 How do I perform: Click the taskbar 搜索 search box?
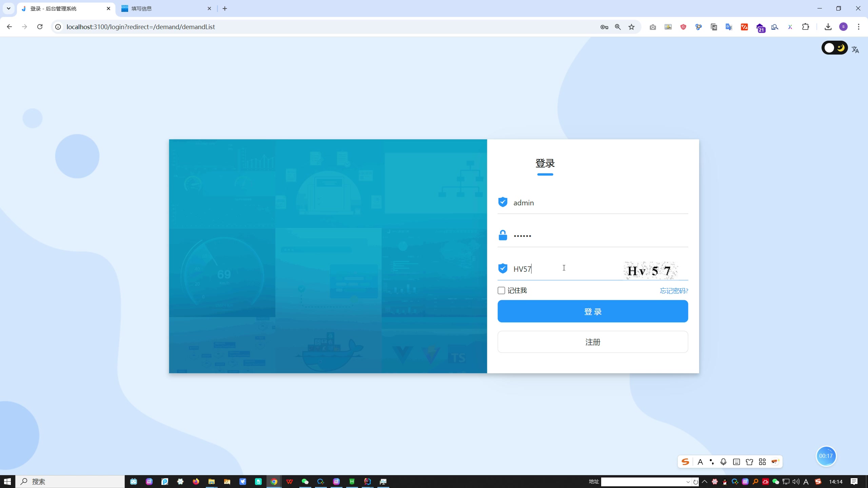coord(70,482)
